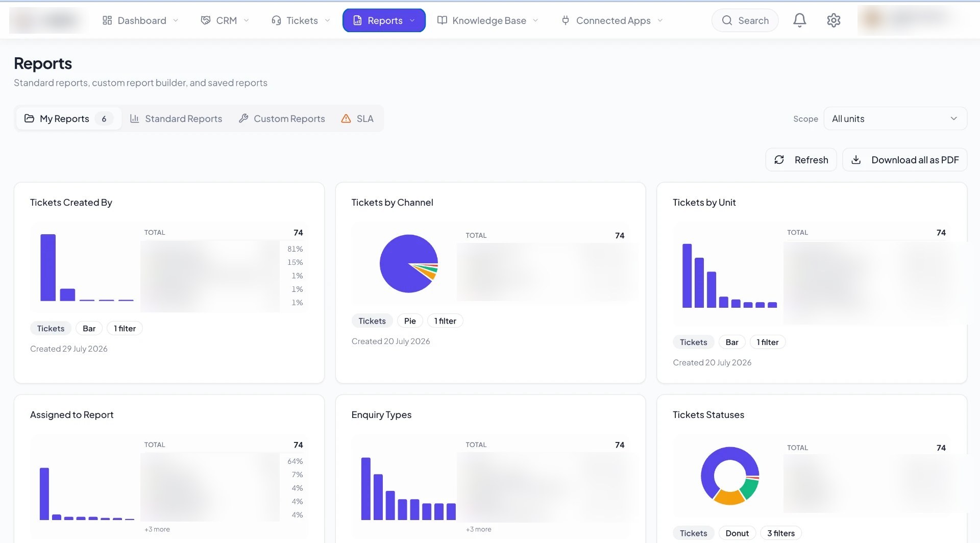Click the Dashboard grid icon
Screen dimensions: 980x543
107,20
